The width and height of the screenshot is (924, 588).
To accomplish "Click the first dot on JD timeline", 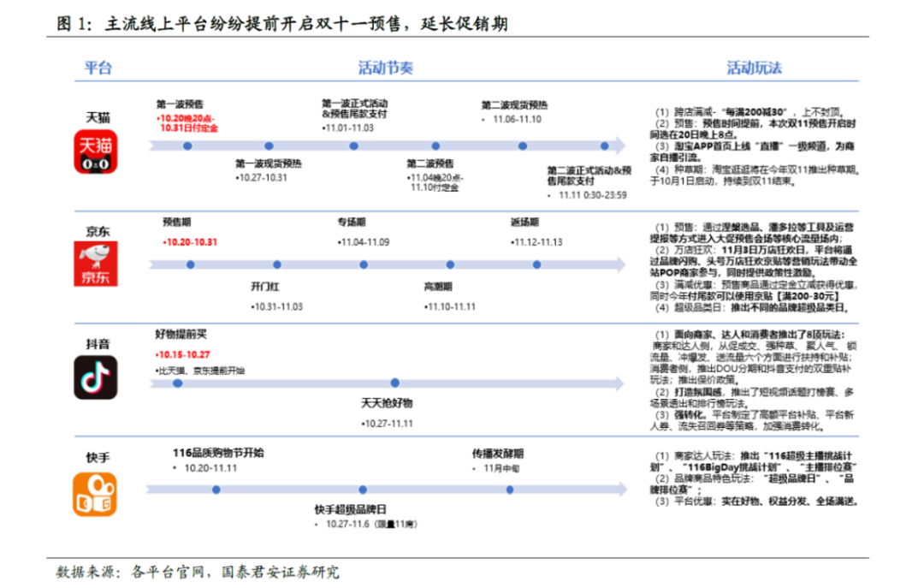I will click(x=190, y=264).
